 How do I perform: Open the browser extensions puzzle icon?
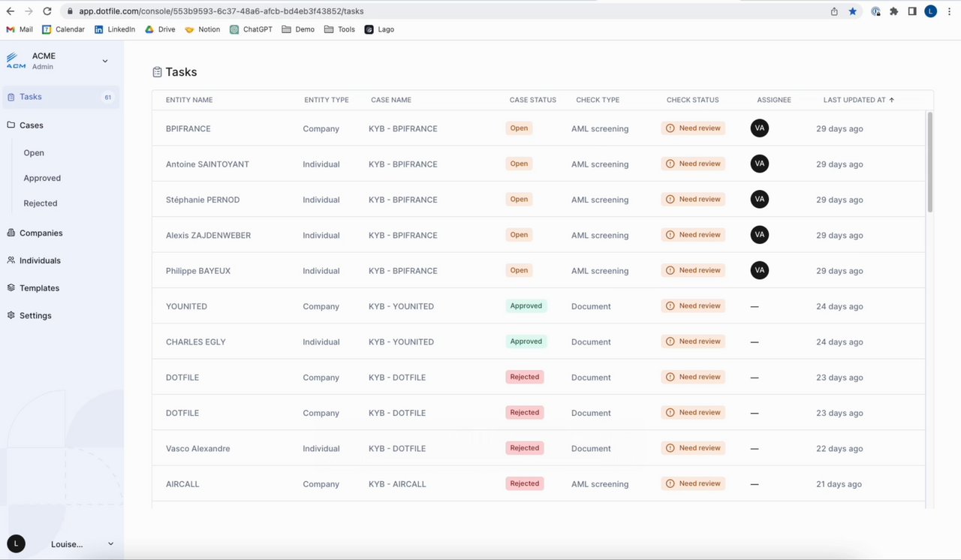(893, 11)
